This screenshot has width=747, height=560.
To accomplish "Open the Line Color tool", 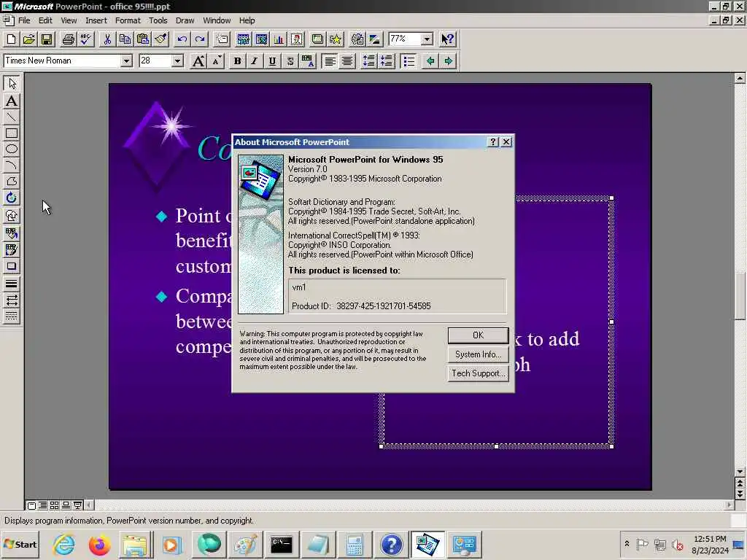I will coord(12,249).
